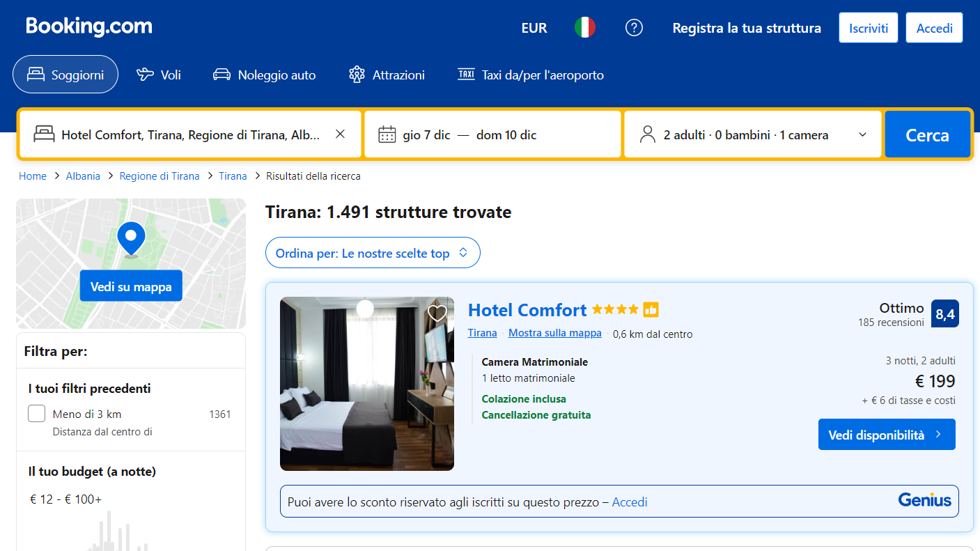Image resolution: width=980 pixels, height=551 pixels.
Task: Open Tirana breadcrumb link
Action: [233, 176]
